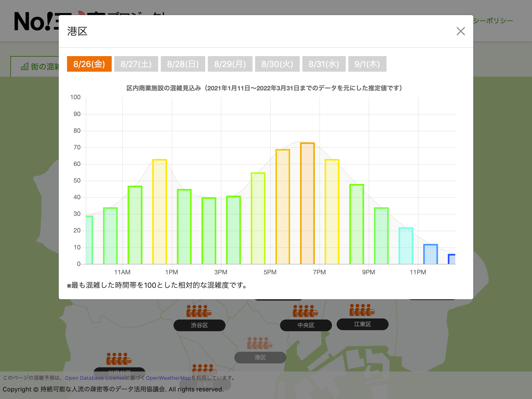Click the 中央区 map label
The height and width of the screenshot is (399, 532).
306,325
